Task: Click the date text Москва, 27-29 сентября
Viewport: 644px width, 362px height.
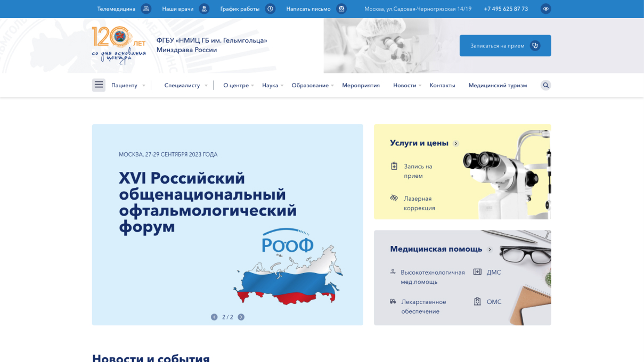Action: click(x=168, y=154)
